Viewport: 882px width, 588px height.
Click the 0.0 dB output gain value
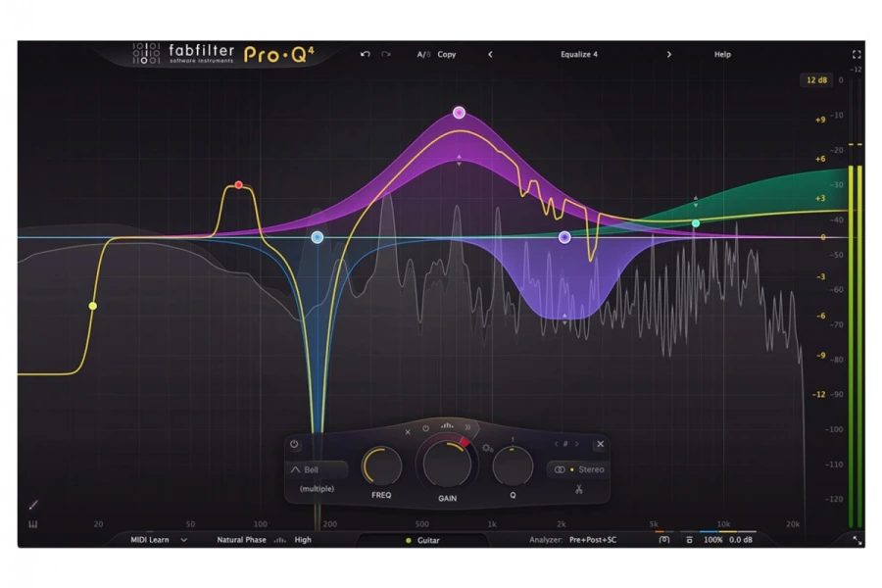coord(741,540)
